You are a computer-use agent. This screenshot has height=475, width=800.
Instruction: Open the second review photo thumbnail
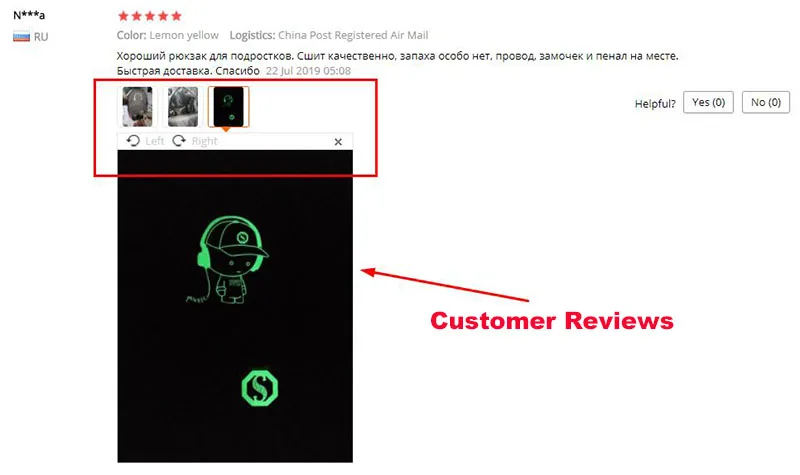(x=183, y=107)
